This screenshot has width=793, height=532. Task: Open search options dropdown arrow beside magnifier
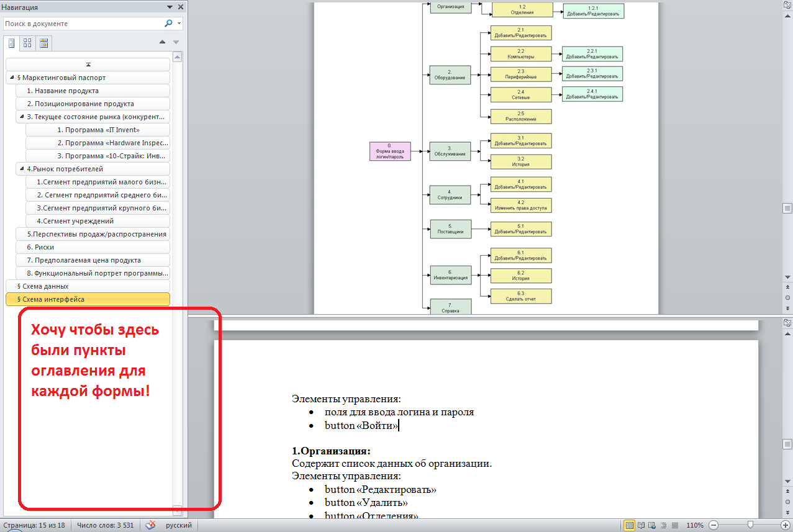tap(179, 24)
